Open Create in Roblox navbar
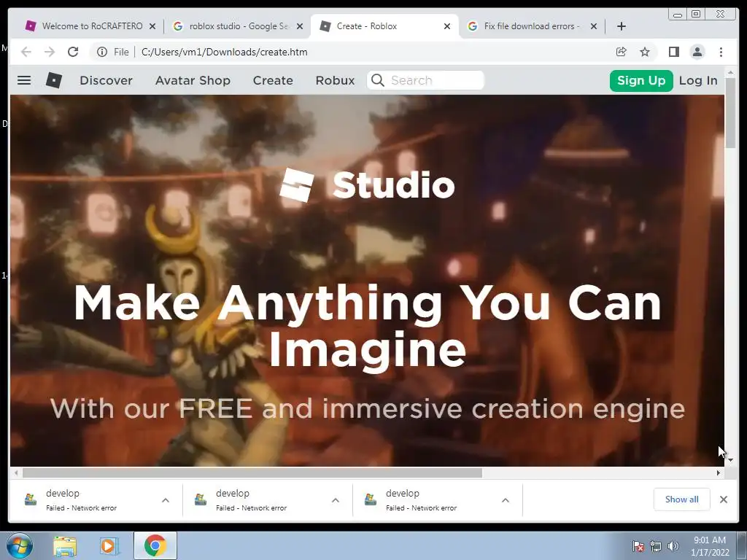747x560 pixels. (x=273, y=80)
